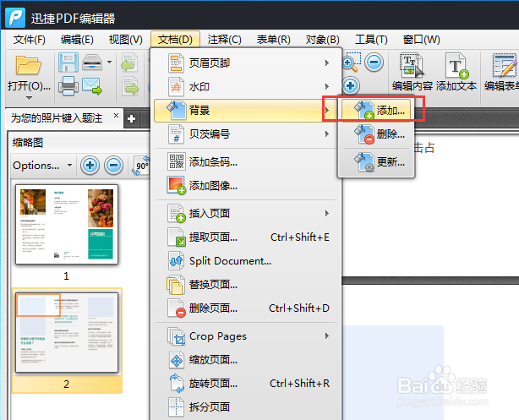Image resolution: width=519 pixels, height=420 pixels.
Task: Open the View (视图) menu
Action: pyautogui.click(x=125, y=40)
